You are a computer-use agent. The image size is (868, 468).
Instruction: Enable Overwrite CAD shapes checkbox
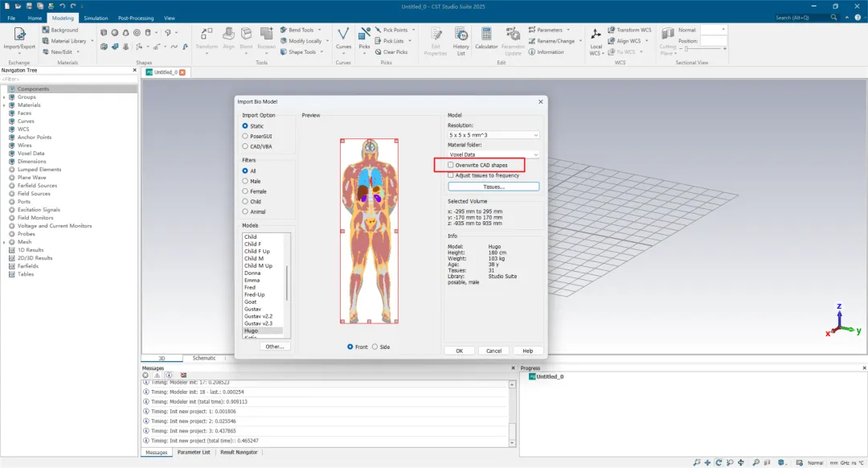click(x=451, y=165)
